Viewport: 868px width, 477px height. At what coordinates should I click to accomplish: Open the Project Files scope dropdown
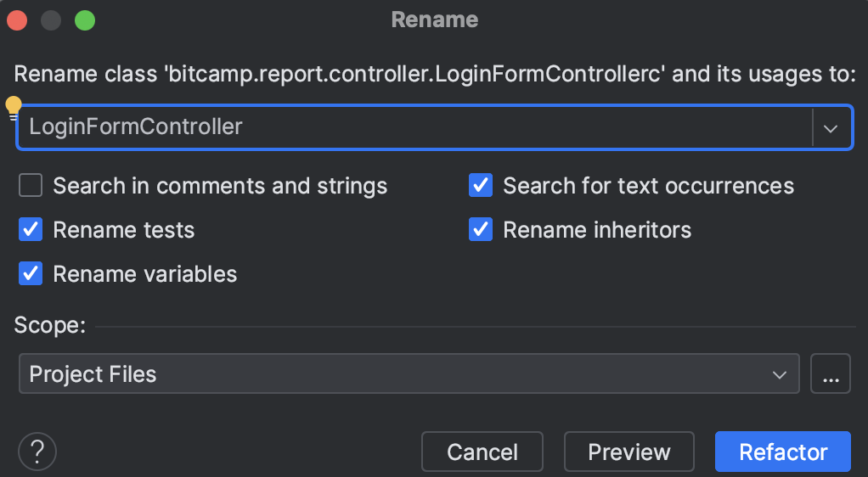click(x=409, y=374)
